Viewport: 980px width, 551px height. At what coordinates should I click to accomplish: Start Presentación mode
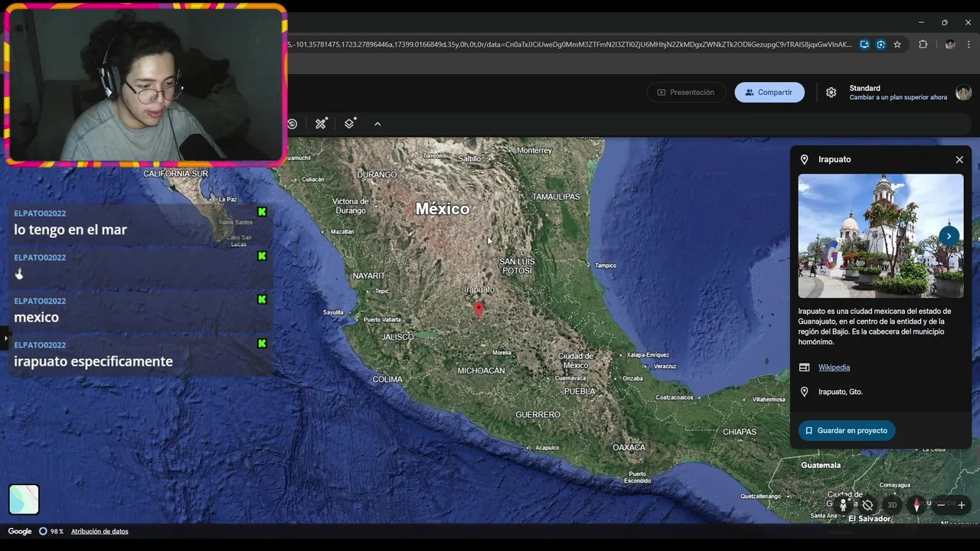coord(686,93)
